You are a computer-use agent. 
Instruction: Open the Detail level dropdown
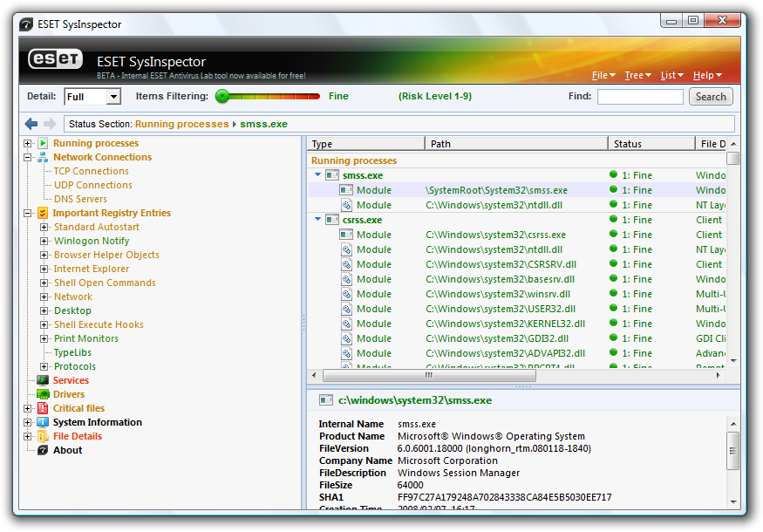point(114,97)
